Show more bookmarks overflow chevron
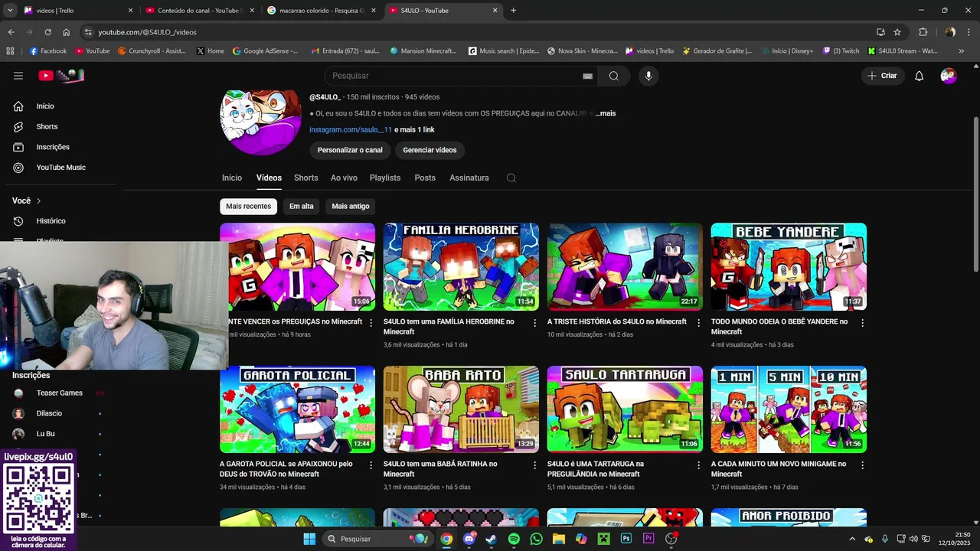 point(962,51)
